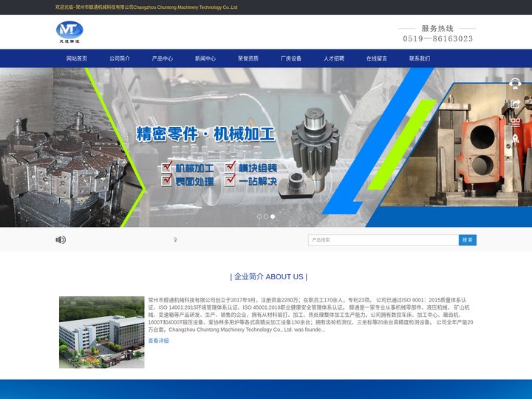
Task: Select the second banner slide dot
Action: click(266, 216)
